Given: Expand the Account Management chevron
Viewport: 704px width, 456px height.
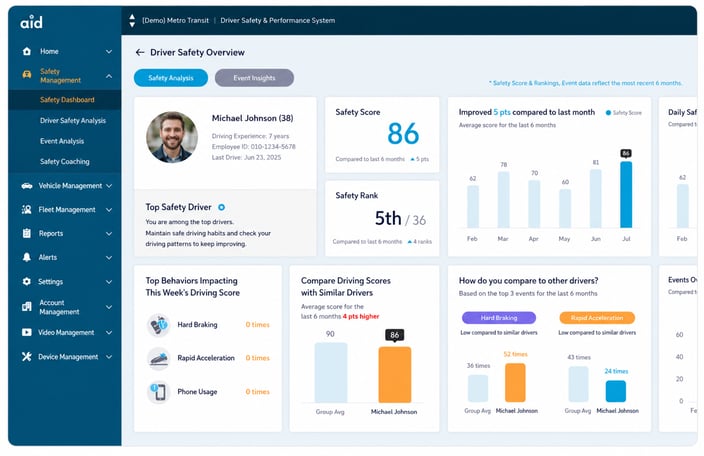Looking at the screenshot, I should (x=109, y=307).
